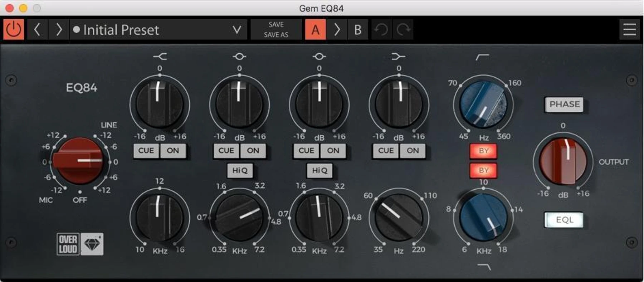Click the low band gain knob
Image resolution: width=644 pixels, height=282 pixels.
[399, 104]
